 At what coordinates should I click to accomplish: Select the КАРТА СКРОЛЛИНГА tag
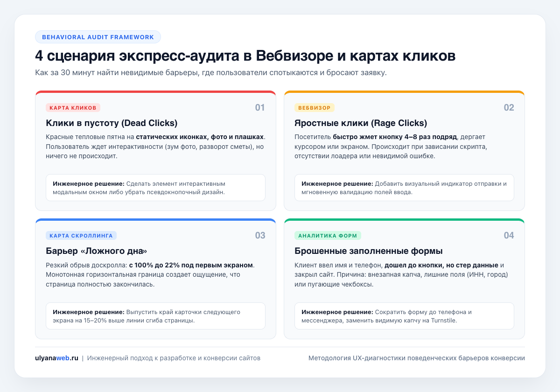[x=81, y=236]
